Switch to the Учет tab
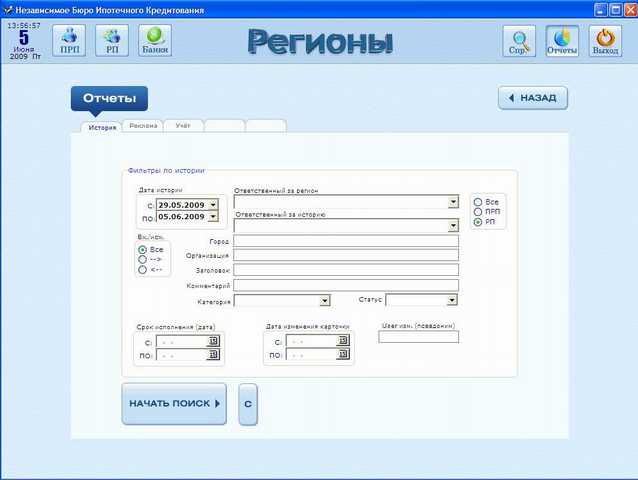The image size is (638, 480). 183,126
